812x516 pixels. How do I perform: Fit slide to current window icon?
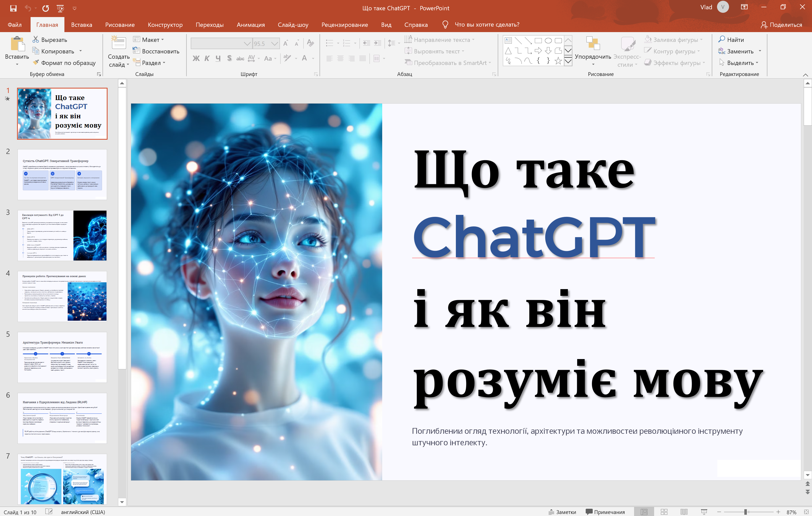(x=806, y=512)
